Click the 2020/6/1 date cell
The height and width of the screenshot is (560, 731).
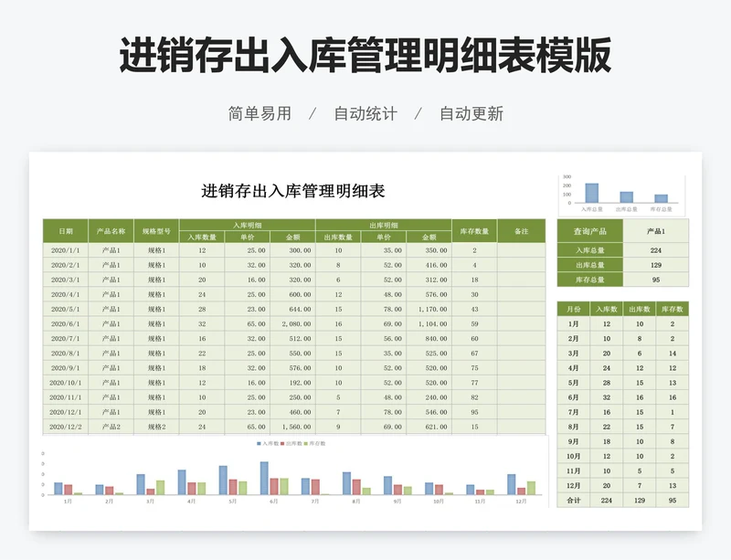tap(66, 324)
